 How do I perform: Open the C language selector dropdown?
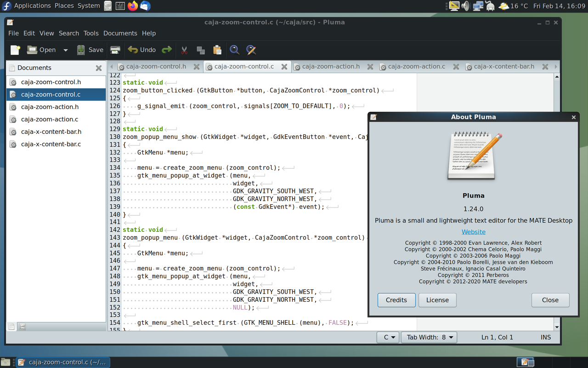click(388, 337)
